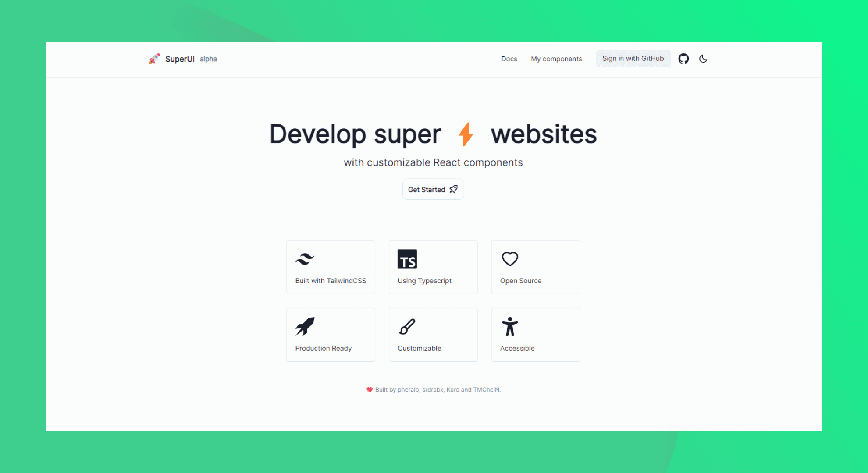Select My components nav item
868x473 pixels.
(555, 58)
